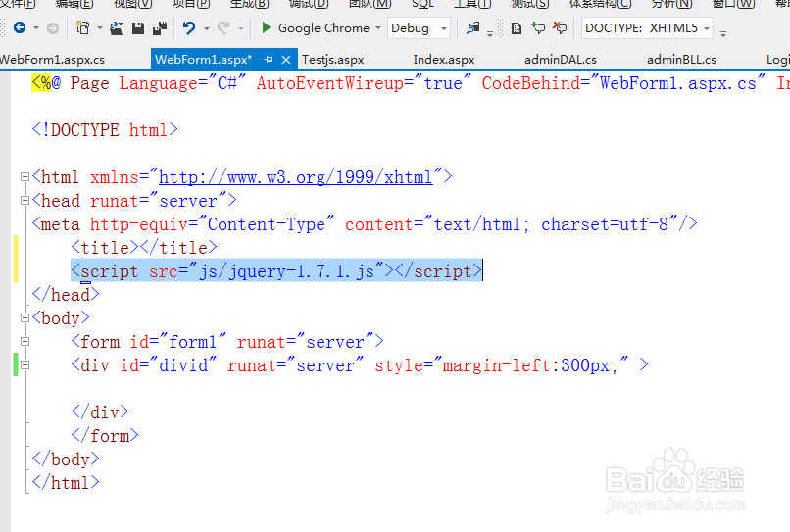
Task: Click the Uncomment selection icon
Action: click(560, 27)
